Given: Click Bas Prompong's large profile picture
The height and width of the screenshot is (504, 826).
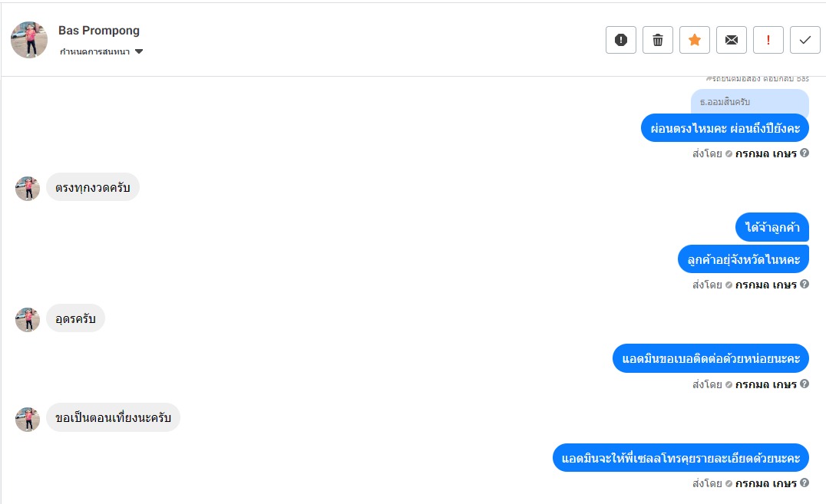Looking at the screenshot, I should click(x=29, y=40).
